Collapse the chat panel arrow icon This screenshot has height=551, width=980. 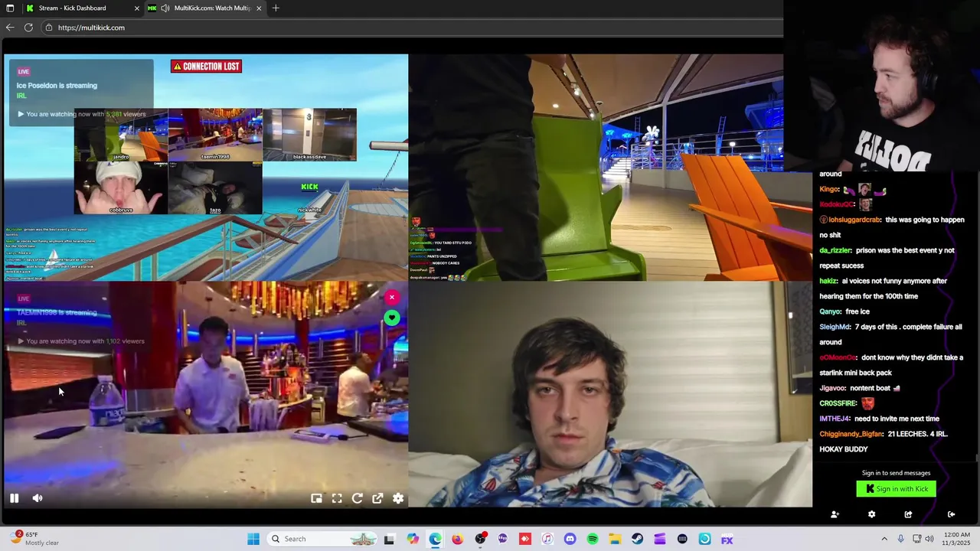(x=951, y=514)
